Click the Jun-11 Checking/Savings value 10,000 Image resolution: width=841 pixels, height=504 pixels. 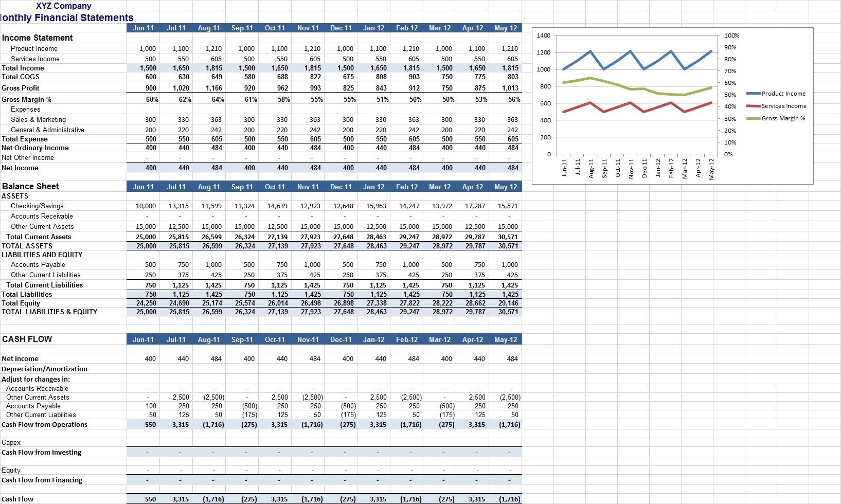(x=146, y=206)
